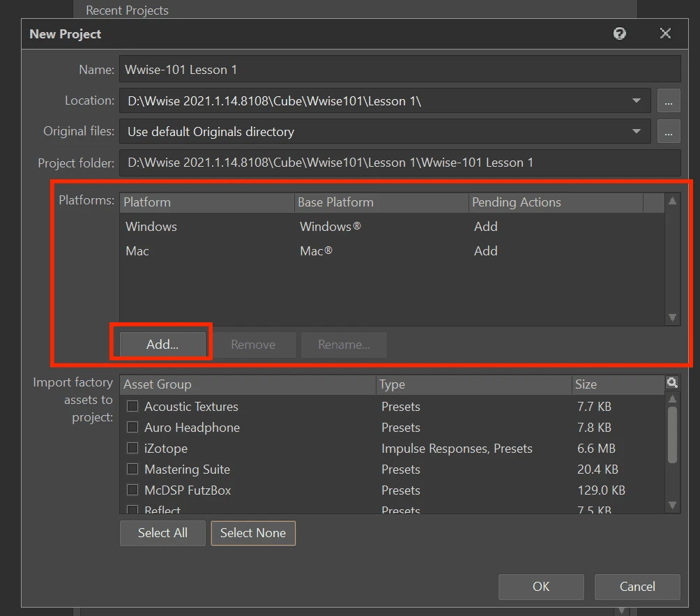This screenshot has height=616, width=700.
Task: Enable the Auro Headphone asset group
Action: (132, 427)
